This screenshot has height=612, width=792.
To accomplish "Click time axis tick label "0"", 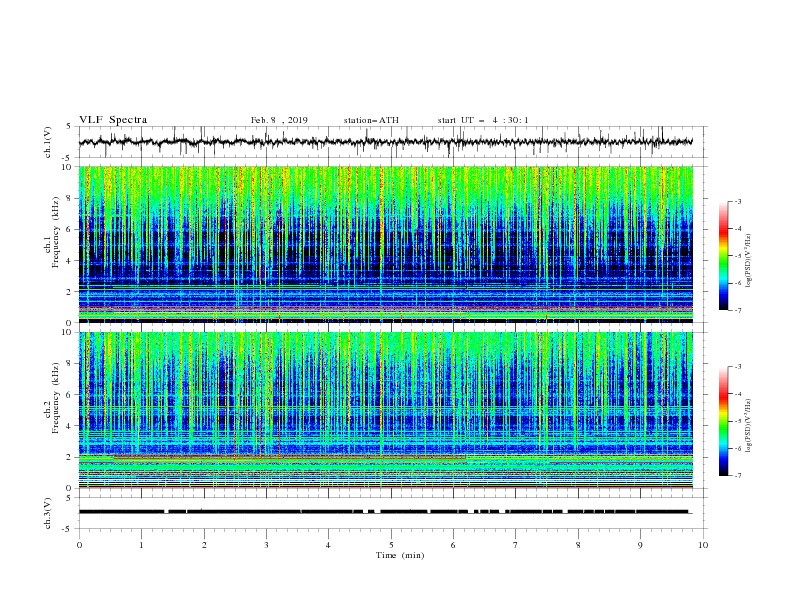I will click(x=79, y=545).
